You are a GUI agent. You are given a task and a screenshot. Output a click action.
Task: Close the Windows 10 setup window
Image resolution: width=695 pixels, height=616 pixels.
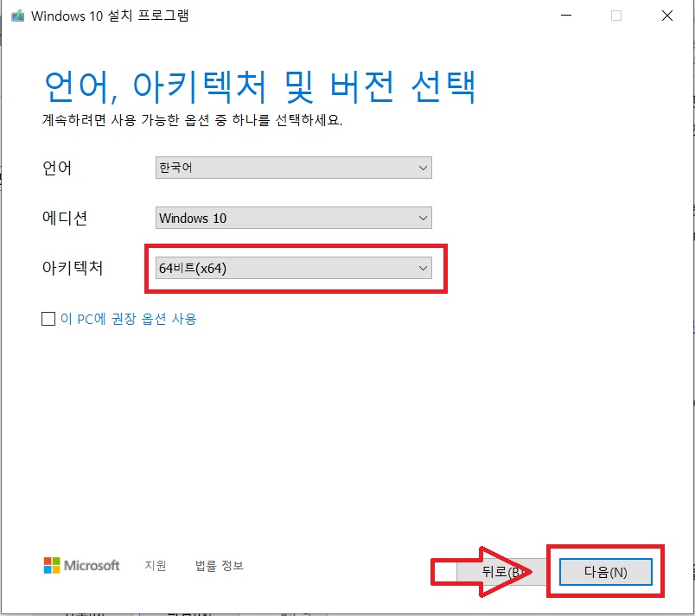pyautogui.click(x=667, y=16)
